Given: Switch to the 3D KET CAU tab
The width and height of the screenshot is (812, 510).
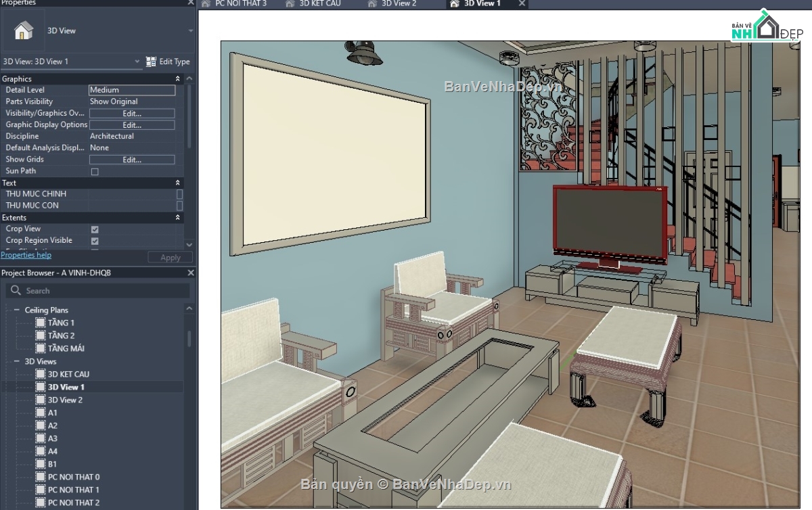Looking at the screenshot, I should pyautogui.click(x=313, y=3).
